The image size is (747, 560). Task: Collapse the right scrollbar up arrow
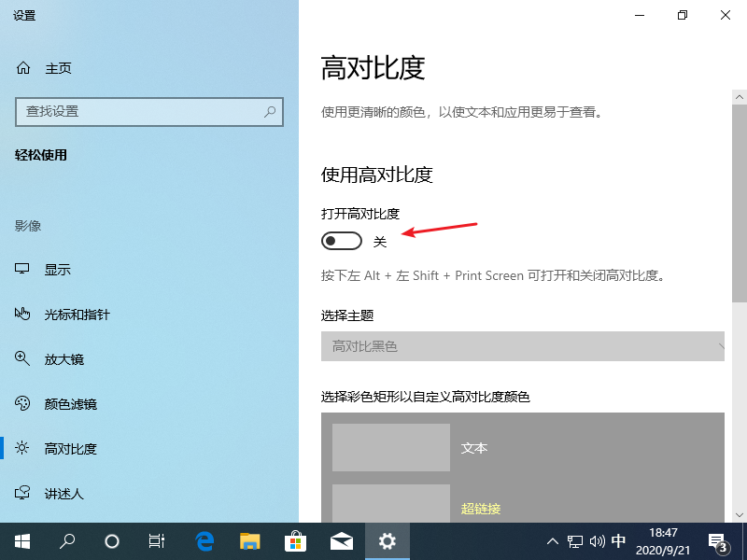point(739,96)
